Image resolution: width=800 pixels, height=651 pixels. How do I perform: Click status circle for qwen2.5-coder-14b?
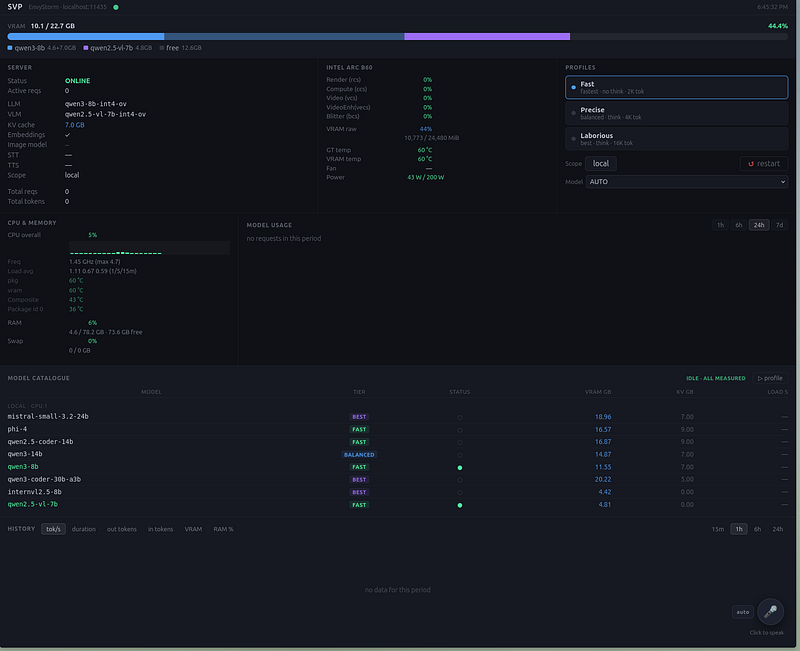pyautogui.click(x=460, y=442)
